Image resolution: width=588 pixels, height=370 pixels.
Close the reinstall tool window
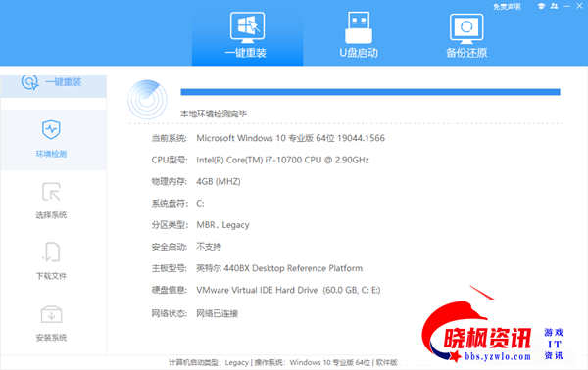click(x=579, y=6)
